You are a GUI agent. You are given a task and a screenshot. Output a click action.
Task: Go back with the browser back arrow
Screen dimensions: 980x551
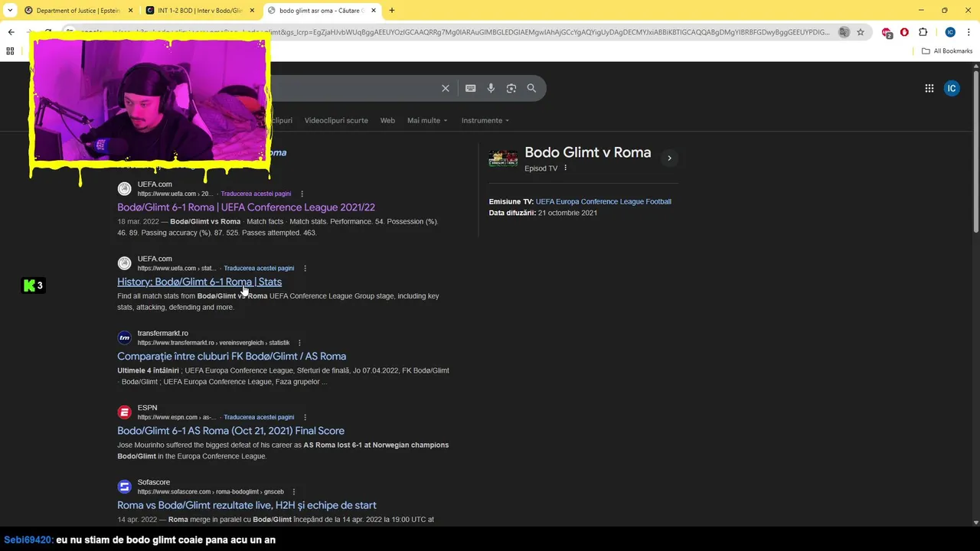(x=11, y=32)
